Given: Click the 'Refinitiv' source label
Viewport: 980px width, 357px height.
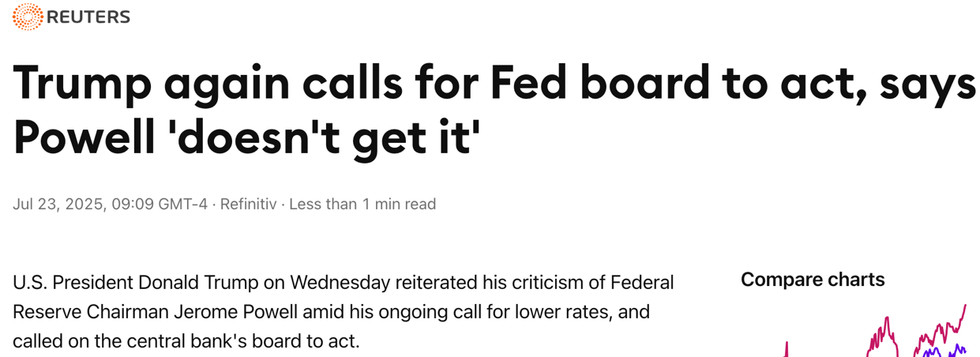Looking at the screenshot, I should point(248,205).
